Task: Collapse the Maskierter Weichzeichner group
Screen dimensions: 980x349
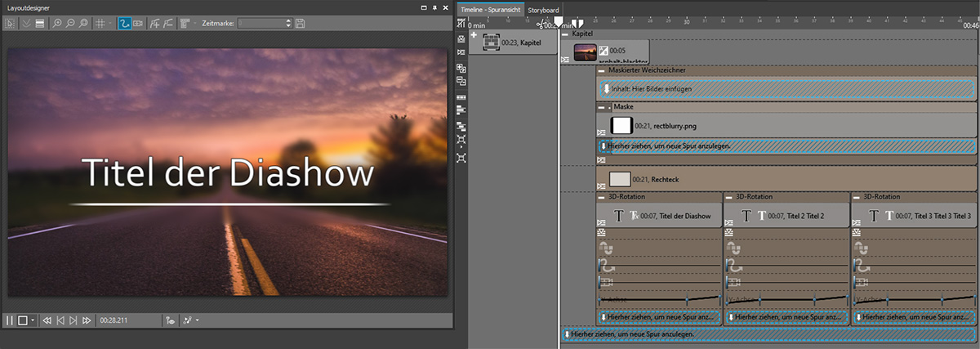Action: click(602, 70)
